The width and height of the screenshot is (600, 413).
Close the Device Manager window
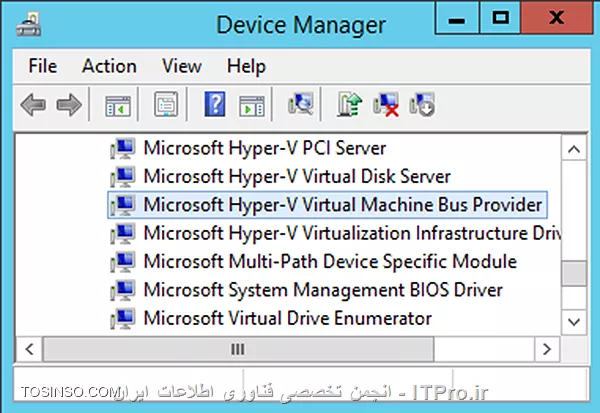coord(556,18)
